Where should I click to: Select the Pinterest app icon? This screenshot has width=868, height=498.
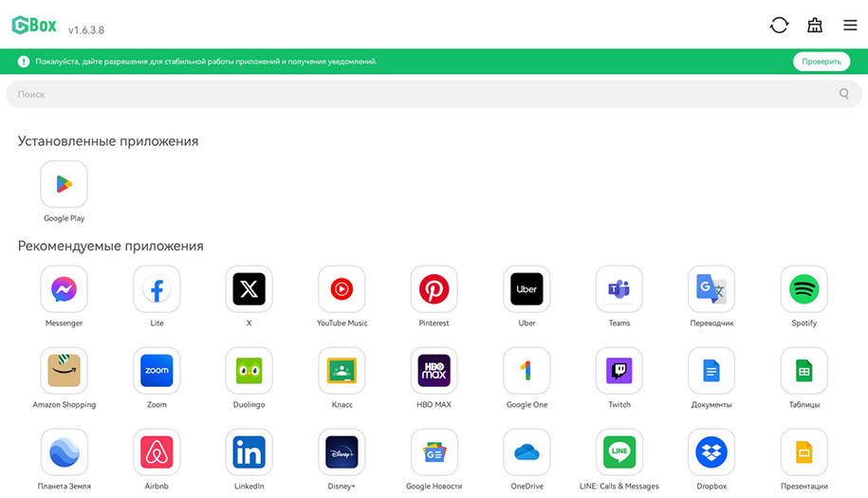point(434,289)
